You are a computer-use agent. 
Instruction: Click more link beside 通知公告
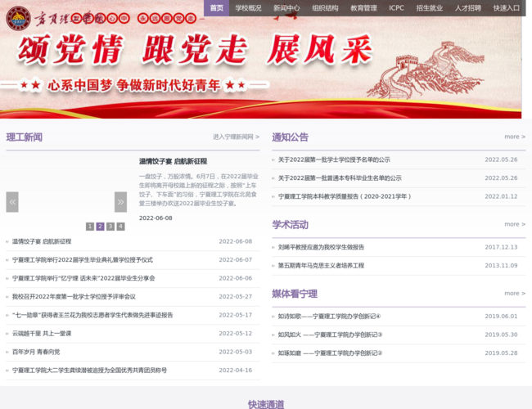tap(515, 137)
